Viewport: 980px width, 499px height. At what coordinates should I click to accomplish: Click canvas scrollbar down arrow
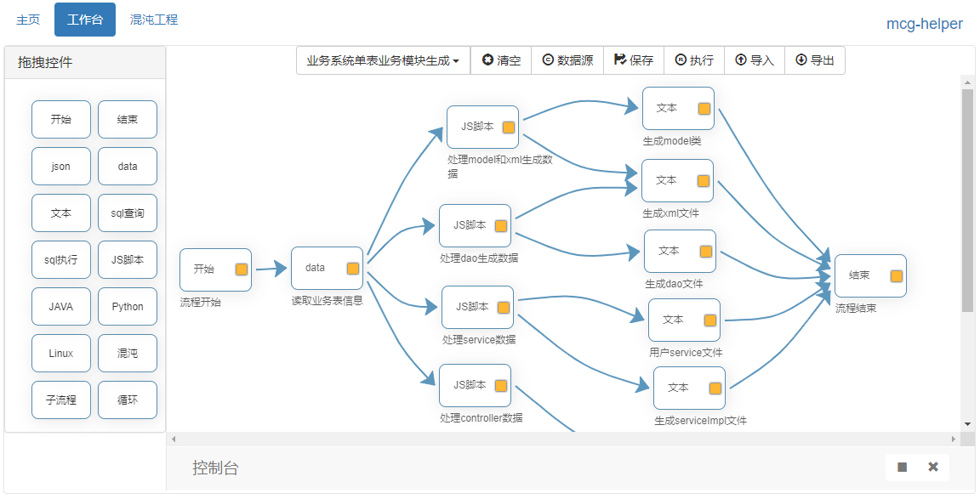click(x=967, y=423)
